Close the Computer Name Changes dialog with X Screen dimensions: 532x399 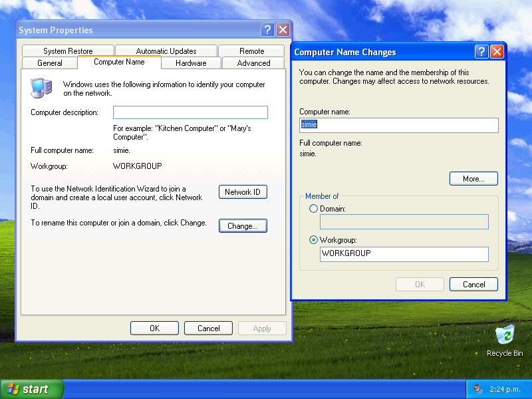point(497,52)
